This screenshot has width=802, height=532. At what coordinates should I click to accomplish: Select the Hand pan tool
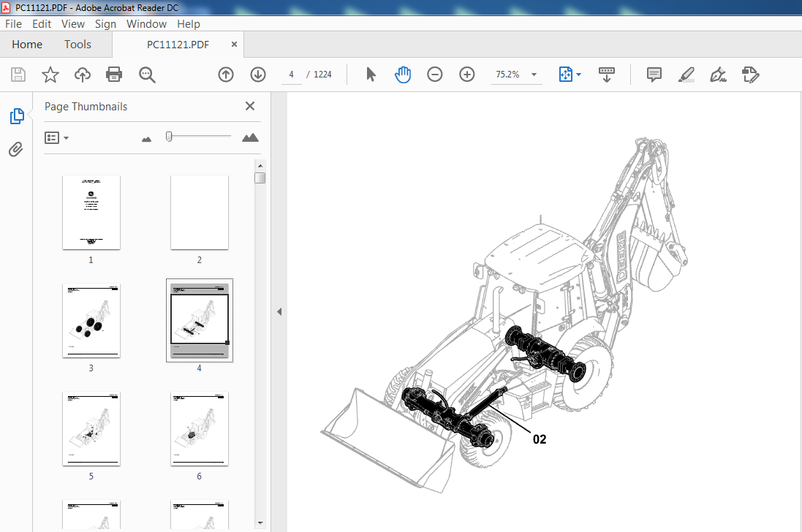403,74
